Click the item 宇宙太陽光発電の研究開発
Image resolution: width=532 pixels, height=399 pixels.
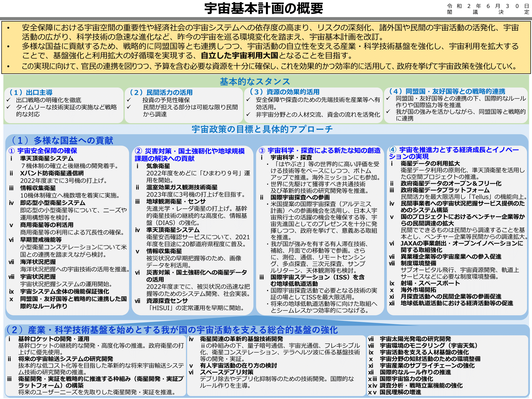pyautogui.click(x=415, y=339)
